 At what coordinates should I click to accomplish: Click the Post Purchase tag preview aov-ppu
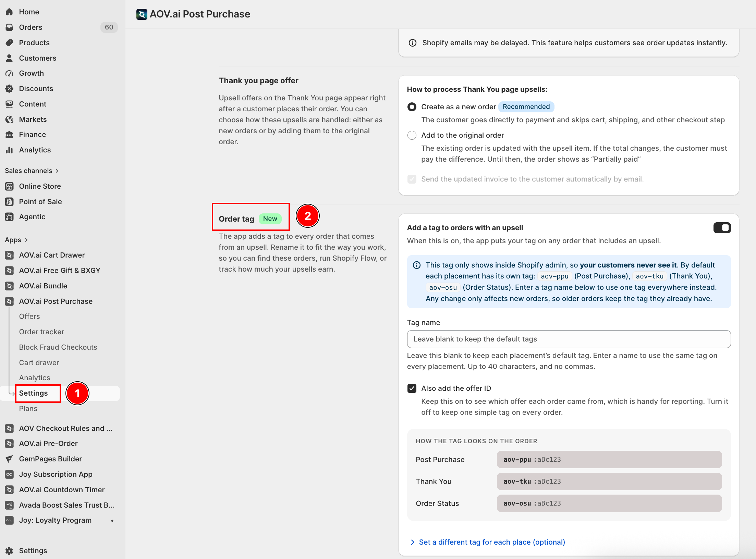[609, 460]
